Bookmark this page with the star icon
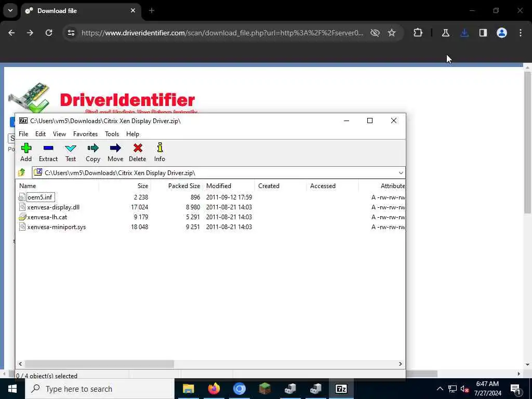 [x=392, y=33]
